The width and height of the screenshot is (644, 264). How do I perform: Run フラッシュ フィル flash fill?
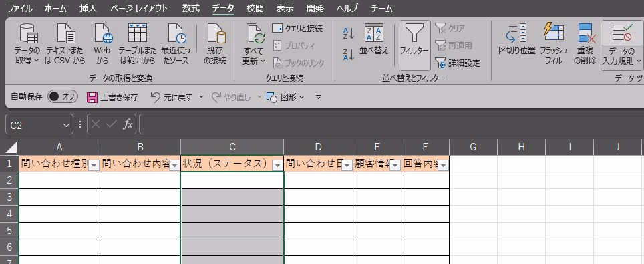click(x=554, y=45)
